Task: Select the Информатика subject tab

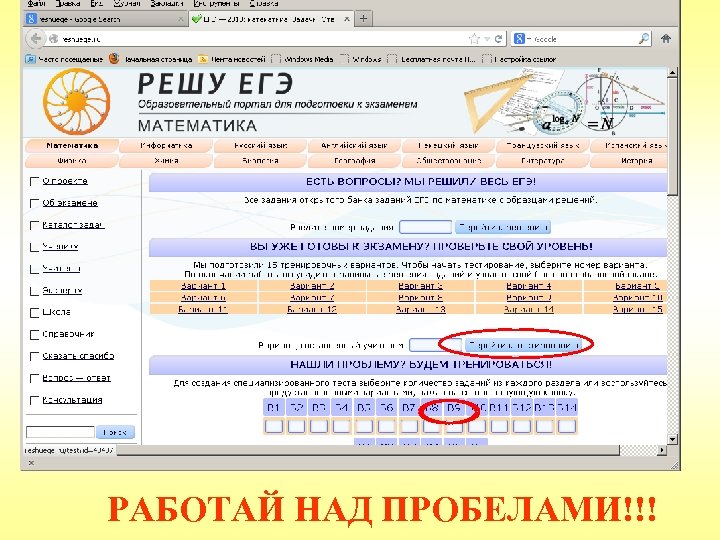Action: 166,146
